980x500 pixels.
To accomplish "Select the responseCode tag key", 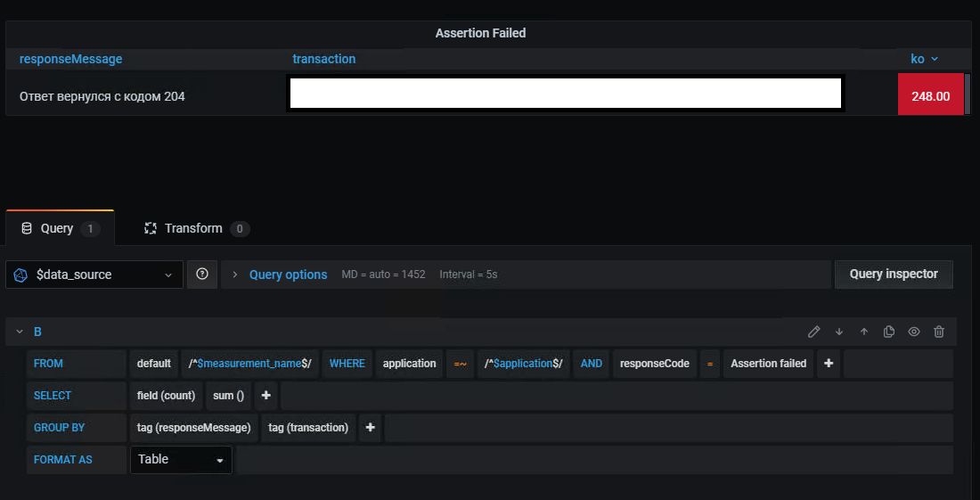I will (654, 363).
